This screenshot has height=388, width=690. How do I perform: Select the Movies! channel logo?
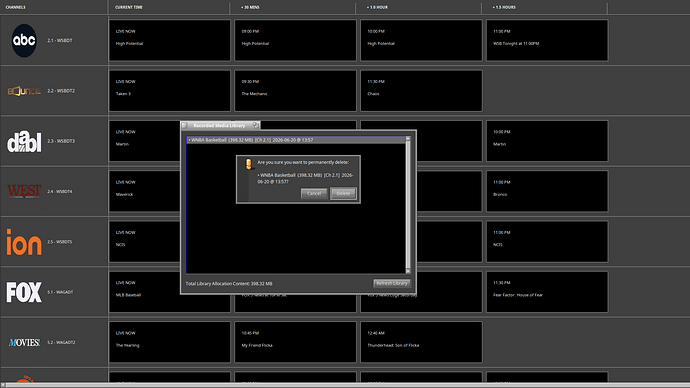coord(24,342)
